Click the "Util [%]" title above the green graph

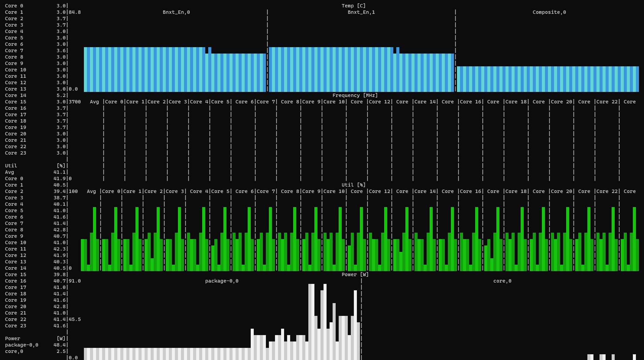click(x=354, y=185)
